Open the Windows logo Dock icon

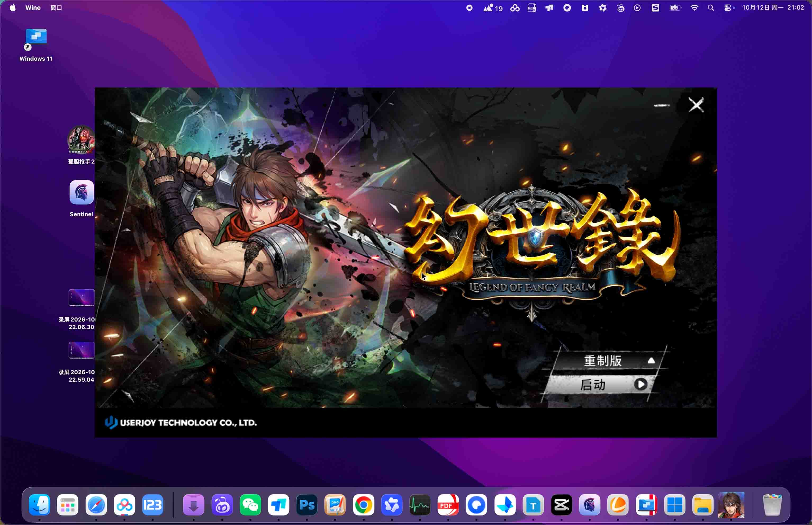(674, 505)
